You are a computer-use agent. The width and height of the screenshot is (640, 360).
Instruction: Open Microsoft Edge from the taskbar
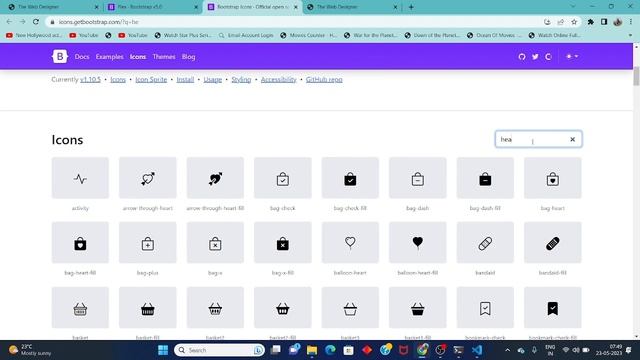330,350
